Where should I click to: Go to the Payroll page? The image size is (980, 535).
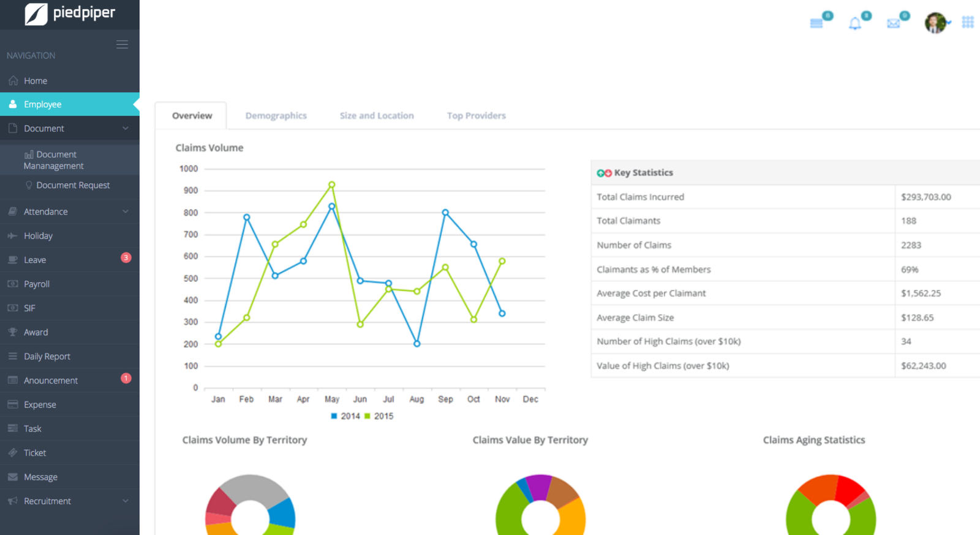(37, 284)
